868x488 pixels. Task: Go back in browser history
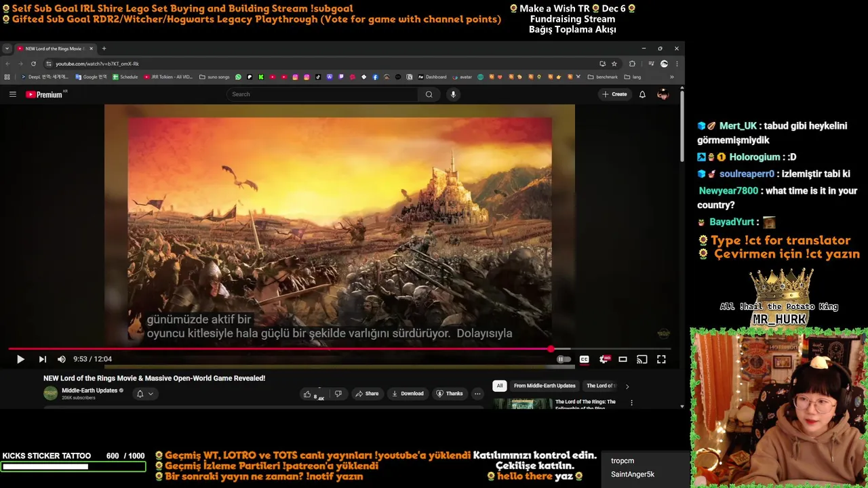pos(7,64)
